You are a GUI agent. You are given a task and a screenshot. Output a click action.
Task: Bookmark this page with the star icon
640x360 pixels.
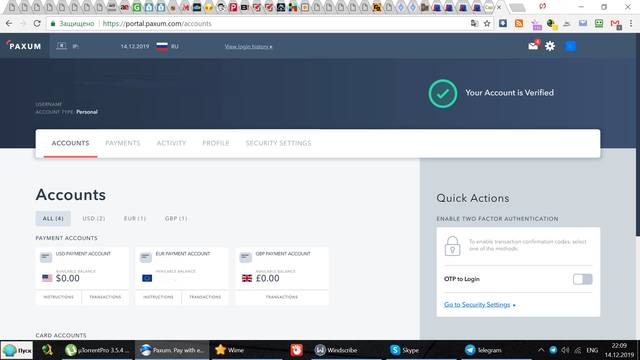[x=487, y=24]
